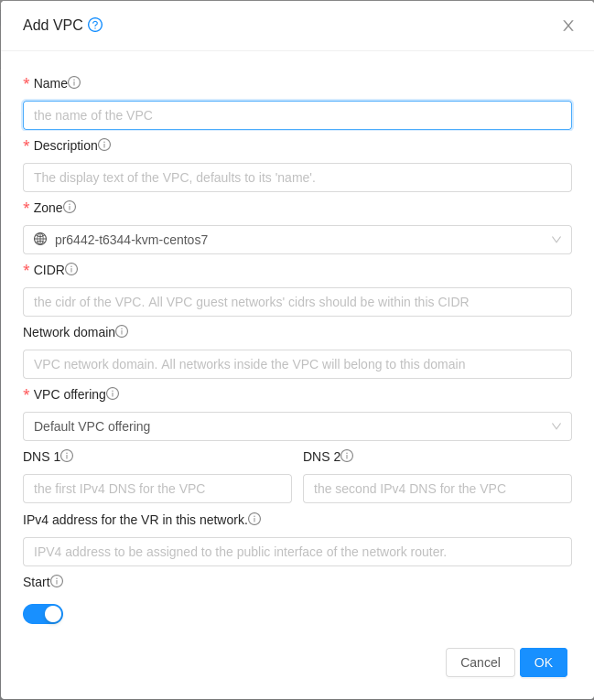The width and height of the screenshot is (594, 700).
Task: Cancel the Add VPC dialog
Action: tap(481, 662)
